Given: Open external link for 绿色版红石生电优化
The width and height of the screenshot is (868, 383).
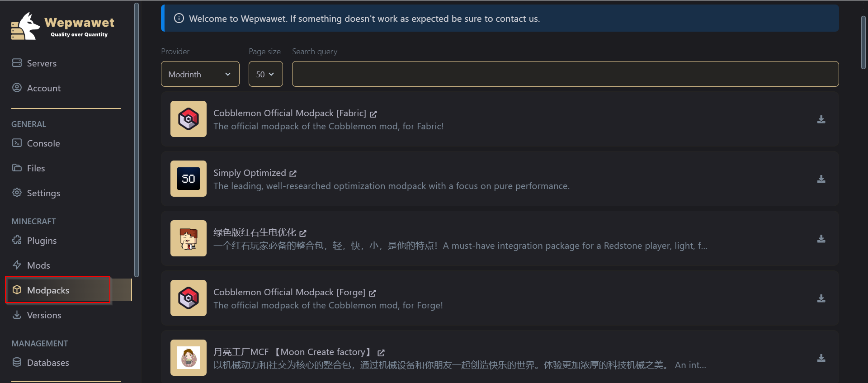Looking at the screenshot, I should tap(303, 233).
